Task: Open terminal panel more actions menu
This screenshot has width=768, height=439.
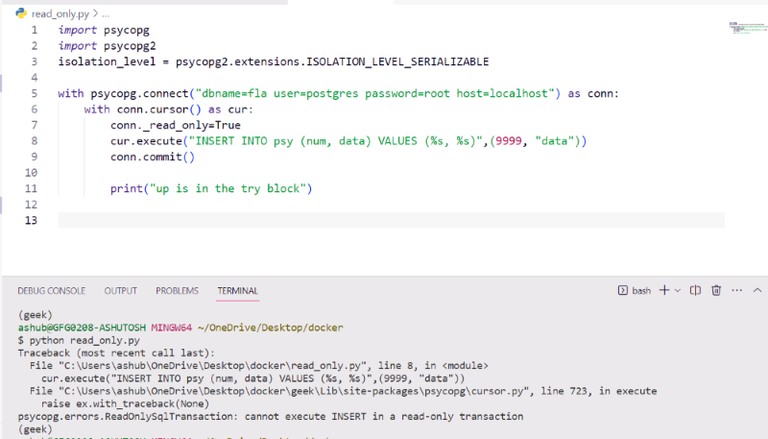Action: coord(737,291)
